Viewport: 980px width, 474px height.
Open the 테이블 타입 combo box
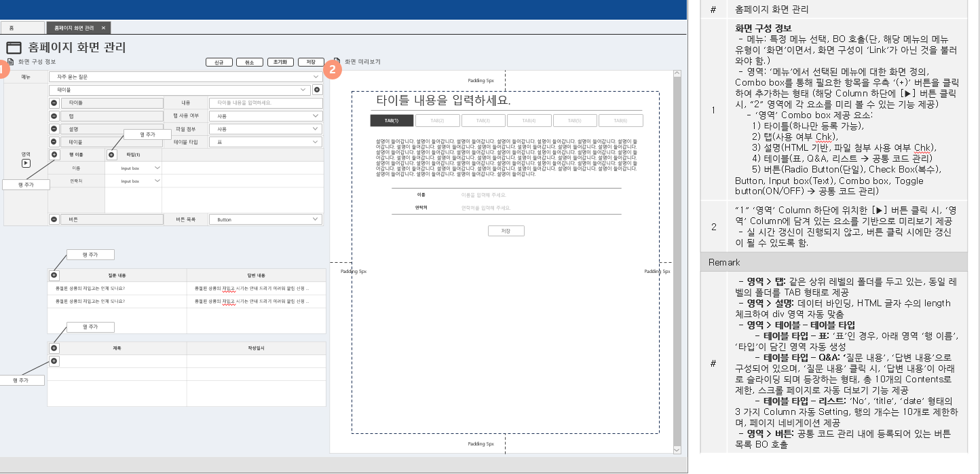pos(265,142)
